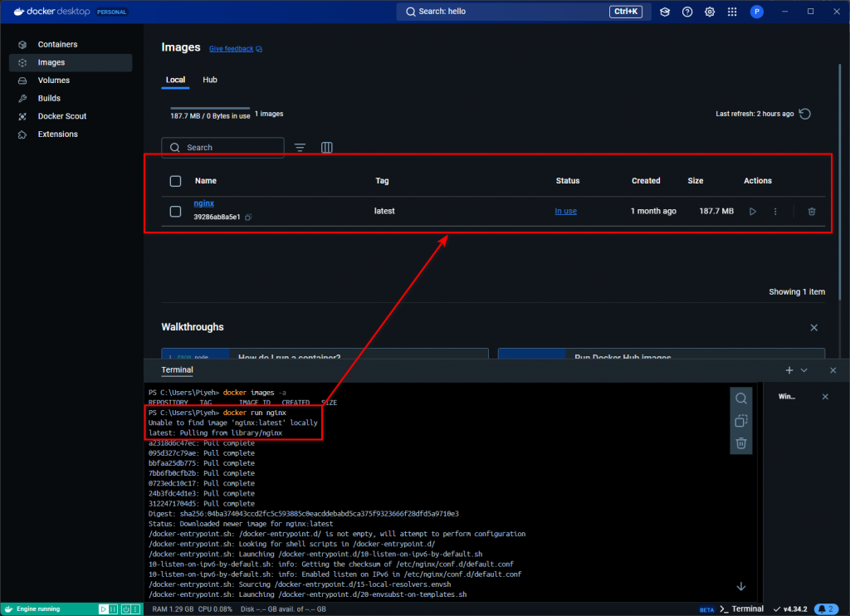The height and width of the screenshot is (616, 850).
Task: Click the CPU 0.08% status text
Action: (x=215, y=609)
